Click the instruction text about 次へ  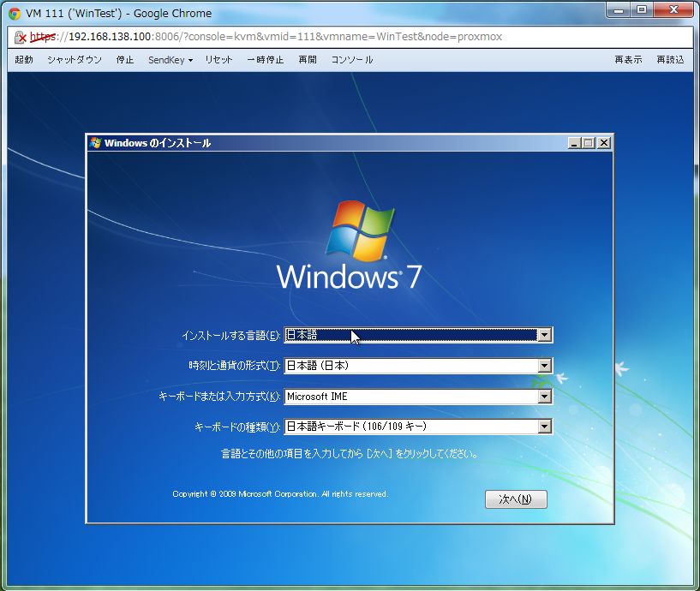(350, 454)
